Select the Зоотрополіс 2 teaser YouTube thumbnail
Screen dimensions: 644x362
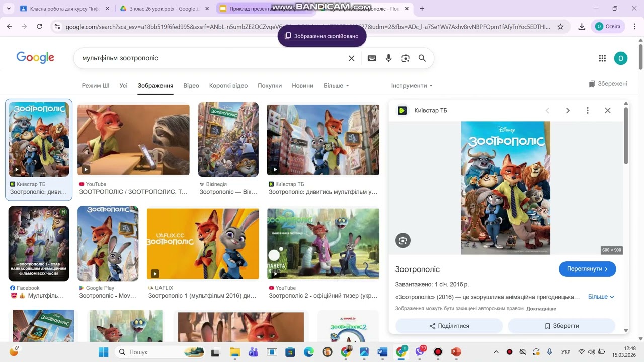(323, 244)
